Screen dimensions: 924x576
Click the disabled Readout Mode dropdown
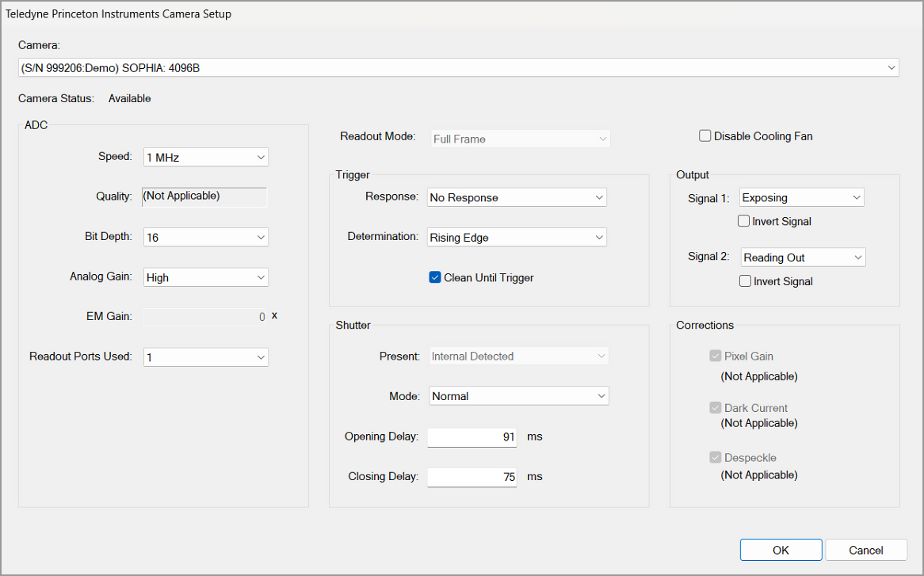(x=521, y=139)
